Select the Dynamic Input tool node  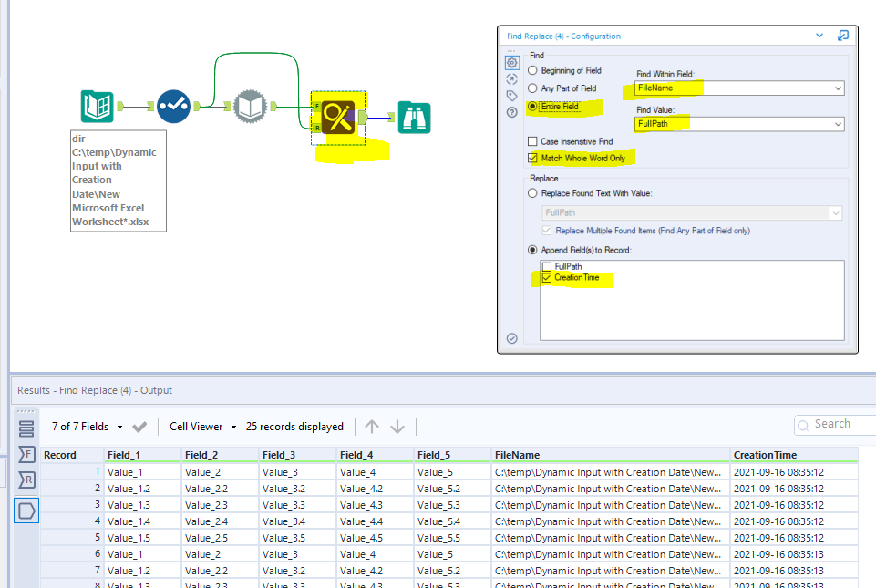(x=250, y=106)
